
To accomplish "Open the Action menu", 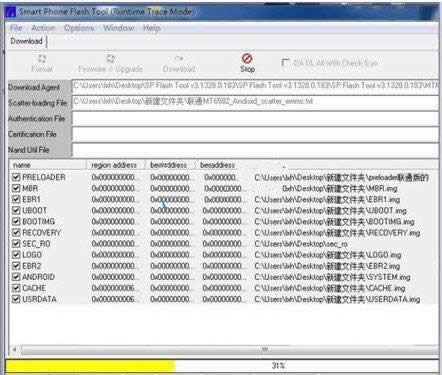I will tap(43, 28).
